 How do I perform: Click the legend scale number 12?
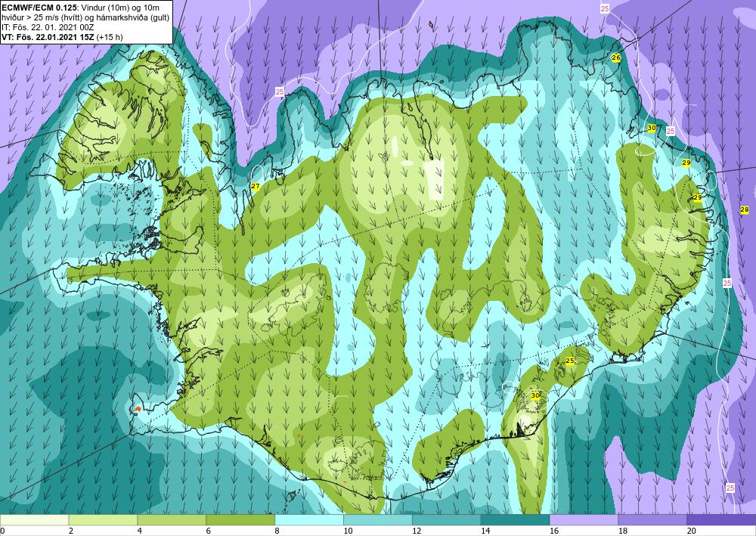(417, 531)
